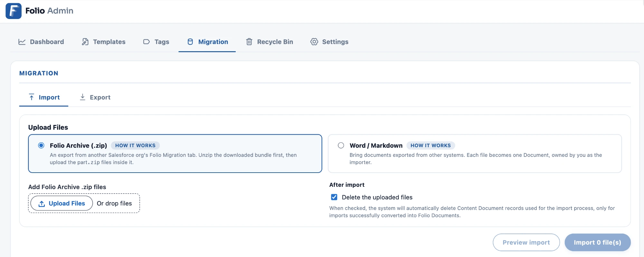Click the Import up-arrow icon
The height and width of the screenshot is (257, 644).
pyautogui.click(x=32, y=97)
